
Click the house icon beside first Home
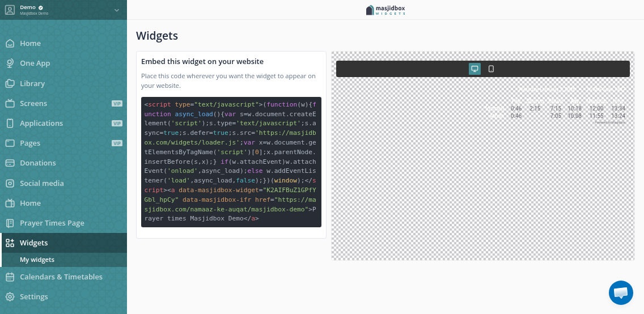point(10,44)
